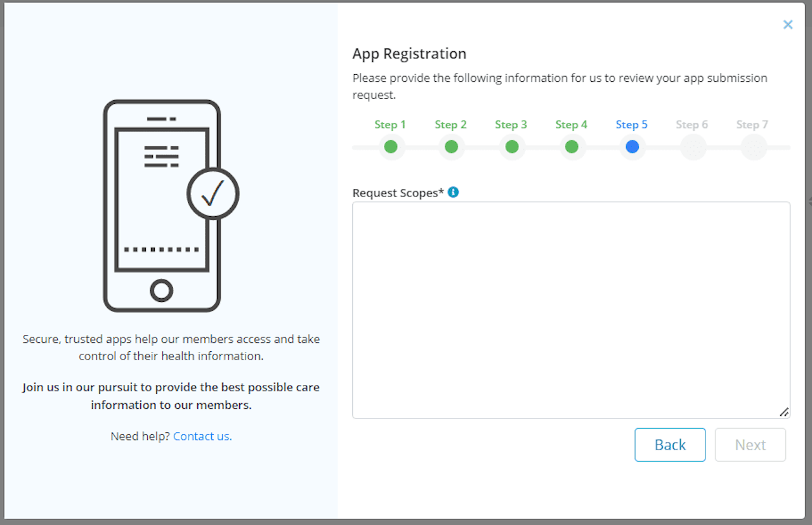
Task: Click the Next button
Action: coord(750,444)
